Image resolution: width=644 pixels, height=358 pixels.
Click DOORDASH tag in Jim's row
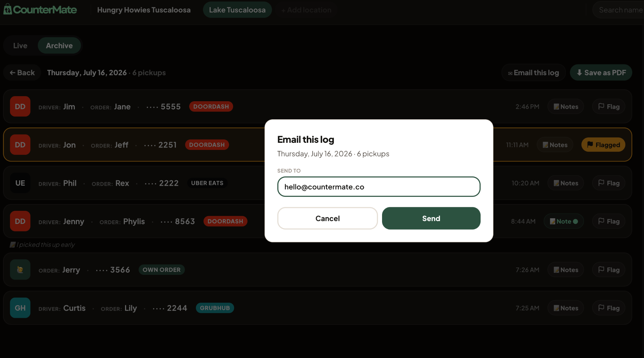click(211, 107)
